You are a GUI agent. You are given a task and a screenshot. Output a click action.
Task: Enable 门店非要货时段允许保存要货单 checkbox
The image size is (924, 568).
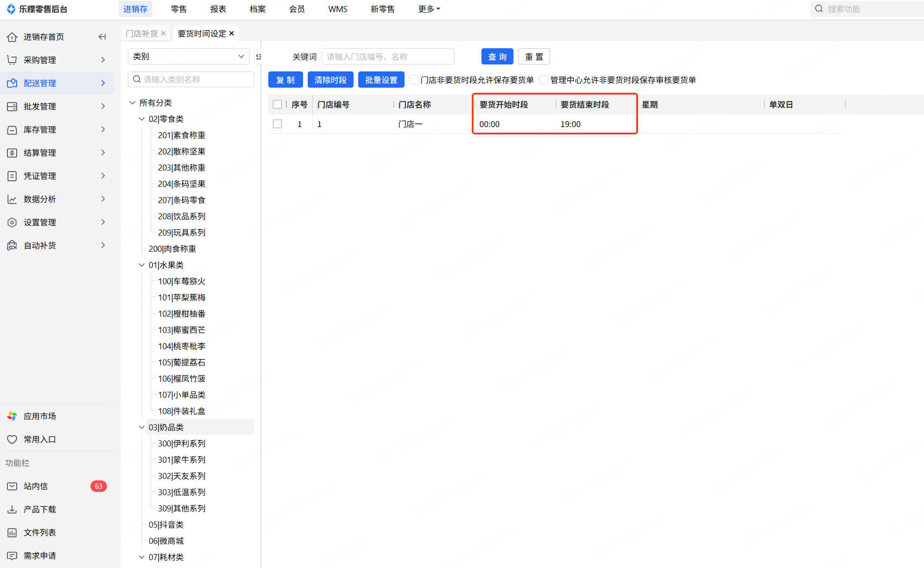(414, 80)
